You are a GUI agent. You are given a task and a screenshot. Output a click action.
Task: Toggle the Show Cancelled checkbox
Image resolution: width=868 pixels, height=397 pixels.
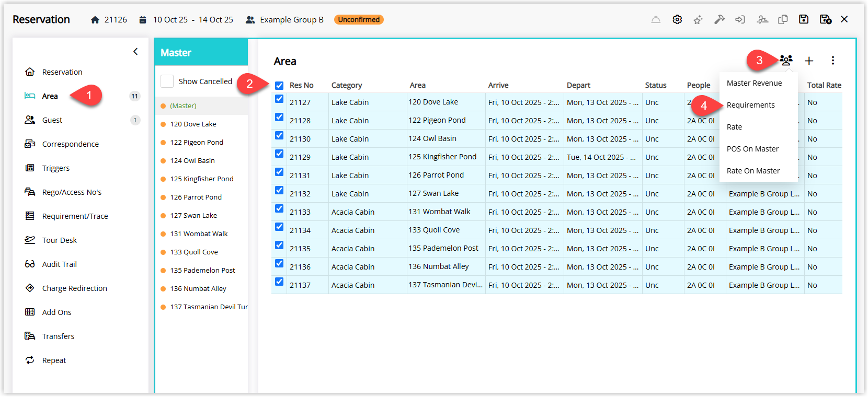[x=167, y=81]
